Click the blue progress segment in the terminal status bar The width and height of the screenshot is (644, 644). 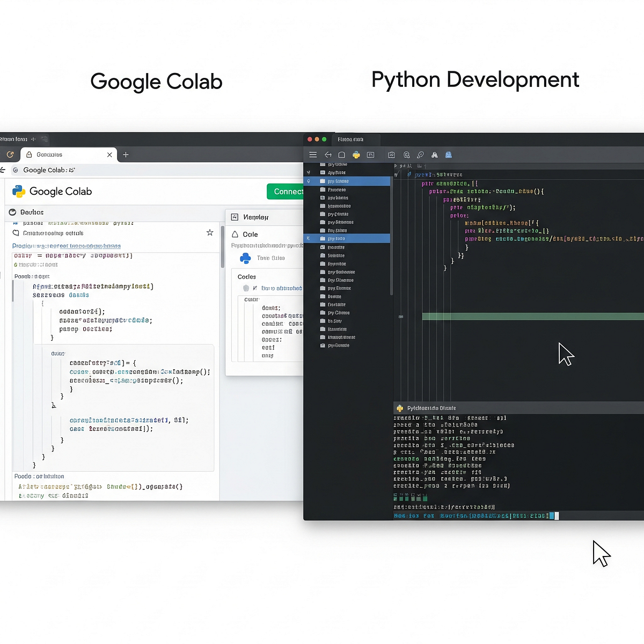553,516
